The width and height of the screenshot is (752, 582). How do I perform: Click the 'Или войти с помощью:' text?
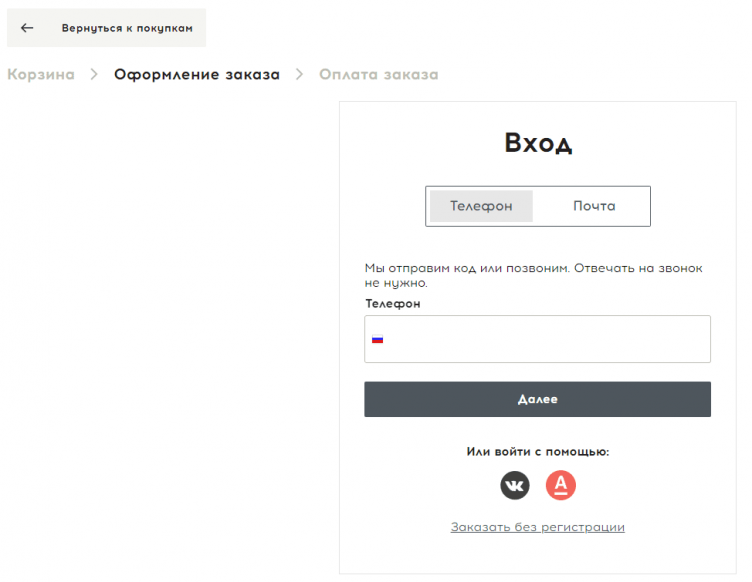[x=537, y=452]
